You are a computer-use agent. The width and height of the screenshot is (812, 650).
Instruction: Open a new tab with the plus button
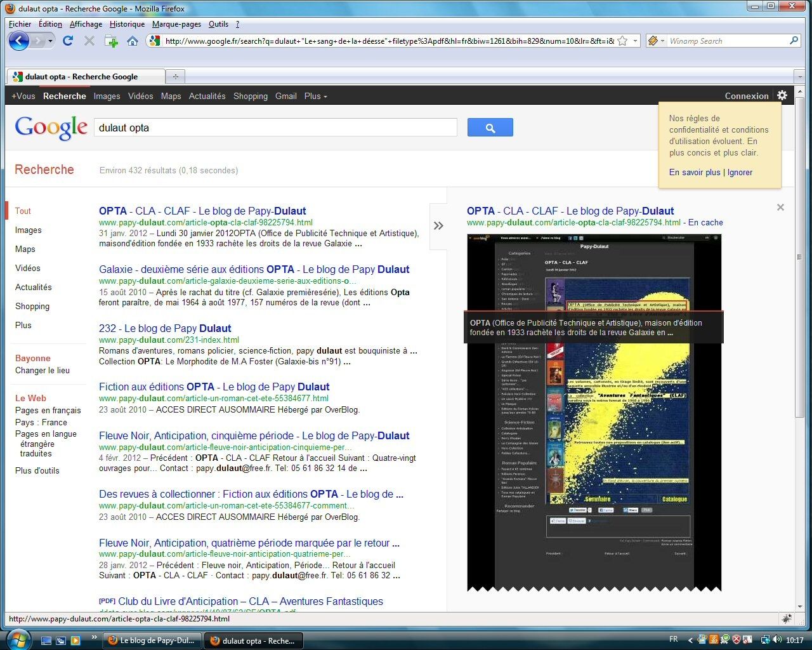(x=176, y=76)
